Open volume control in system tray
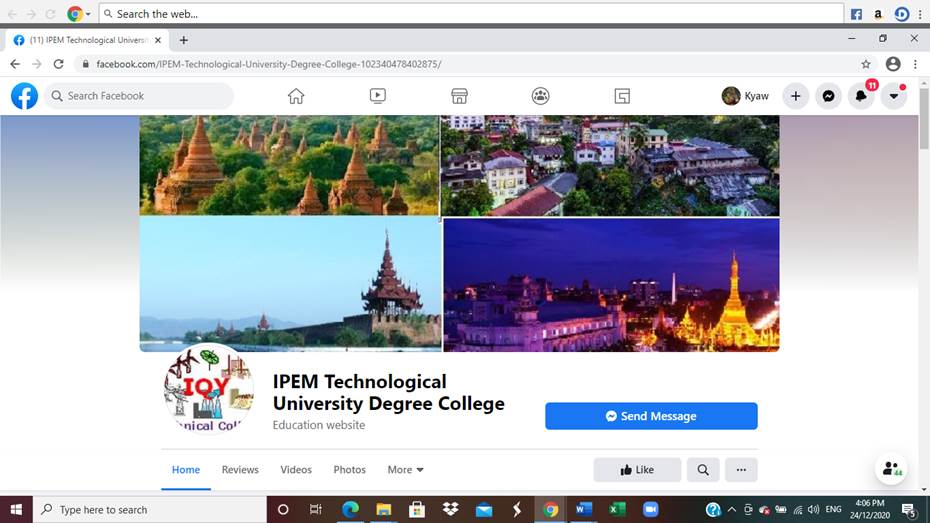Viewport: 930px width, 523px height. pos(814,510)
